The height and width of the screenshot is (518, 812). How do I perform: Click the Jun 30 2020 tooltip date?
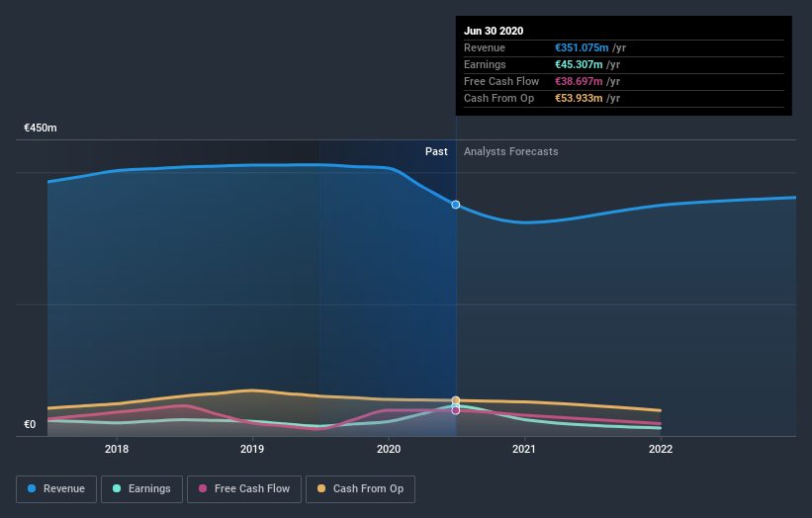(x=494, y=31)
